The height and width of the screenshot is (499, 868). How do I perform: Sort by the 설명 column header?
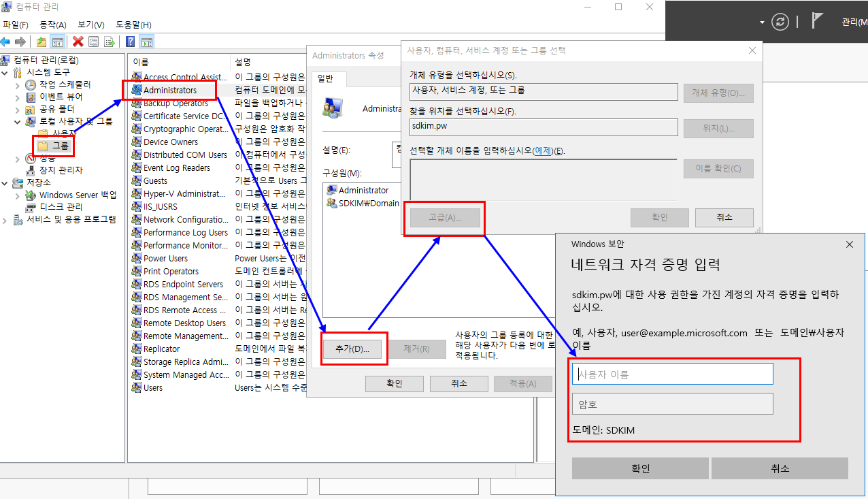tap(269, 61)
